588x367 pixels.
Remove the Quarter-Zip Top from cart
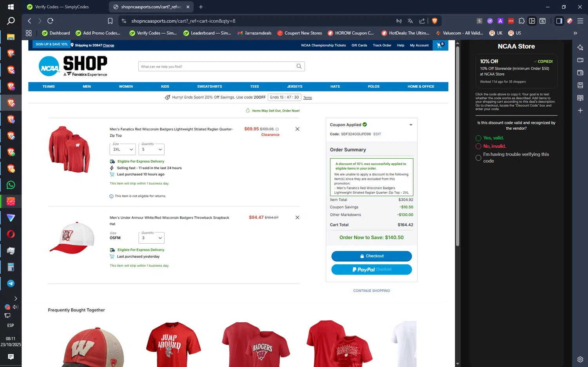coord(297,129)
